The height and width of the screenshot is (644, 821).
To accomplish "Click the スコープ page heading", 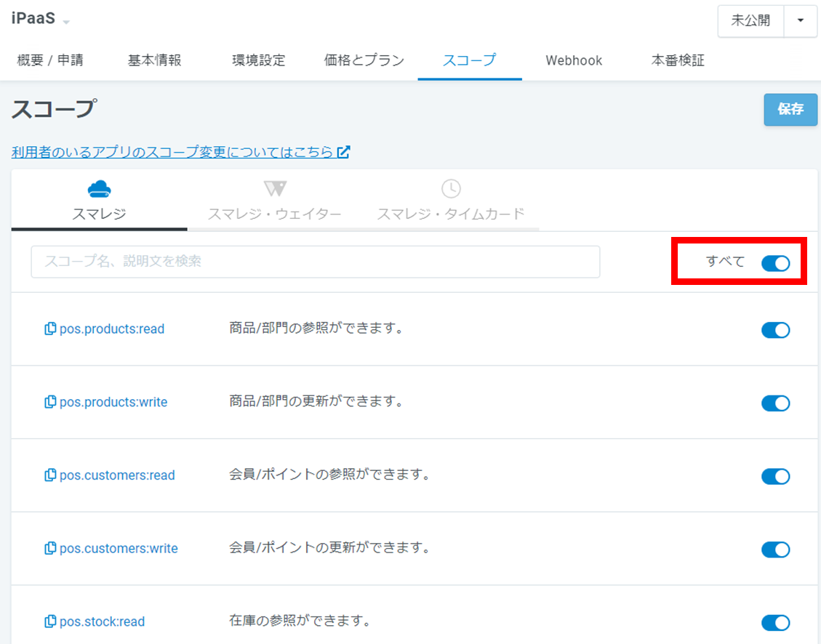I will [x=55, y=109].
